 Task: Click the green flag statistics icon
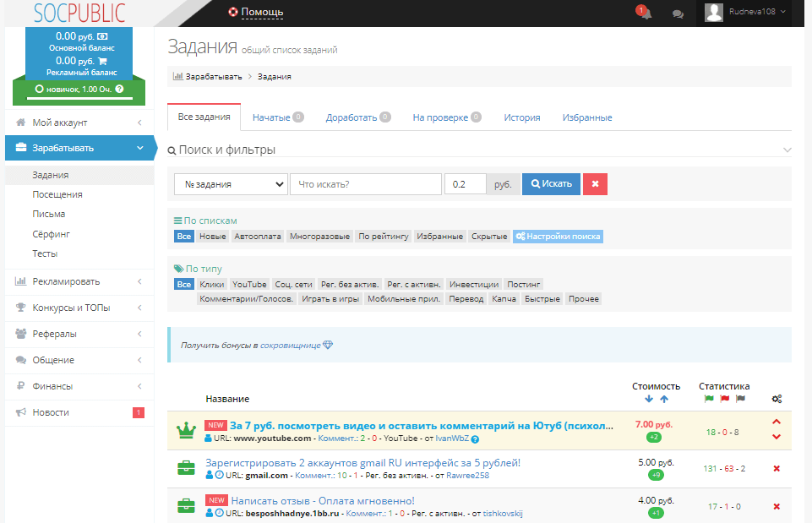709,399
